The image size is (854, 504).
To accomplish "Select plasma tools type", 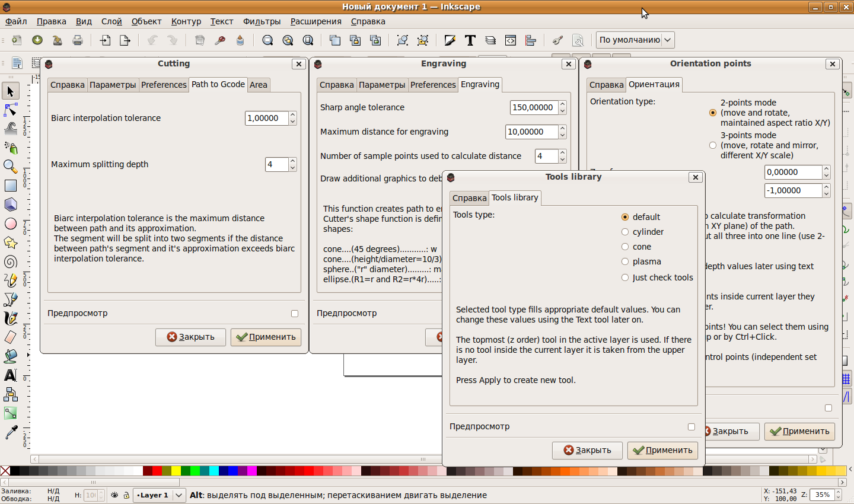I will (x=625, y=261).
